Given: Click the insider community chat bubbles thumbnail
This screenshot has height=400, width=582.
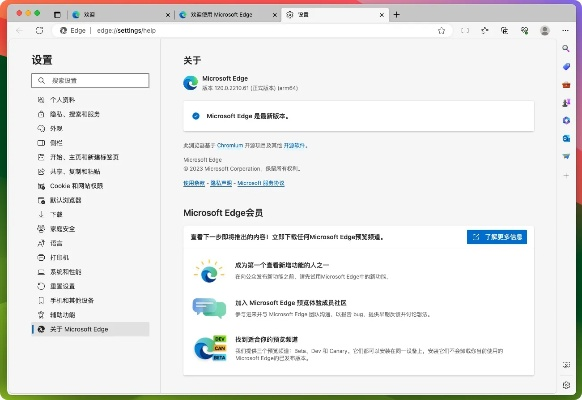Looking at the screenshot, I should [x=209, y=308].
